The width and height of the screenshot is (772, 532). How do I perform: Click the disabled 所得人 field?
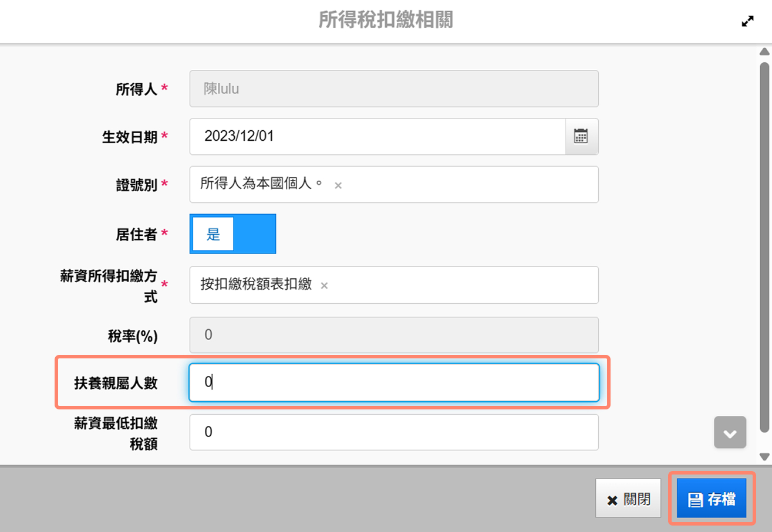[393, 89]
